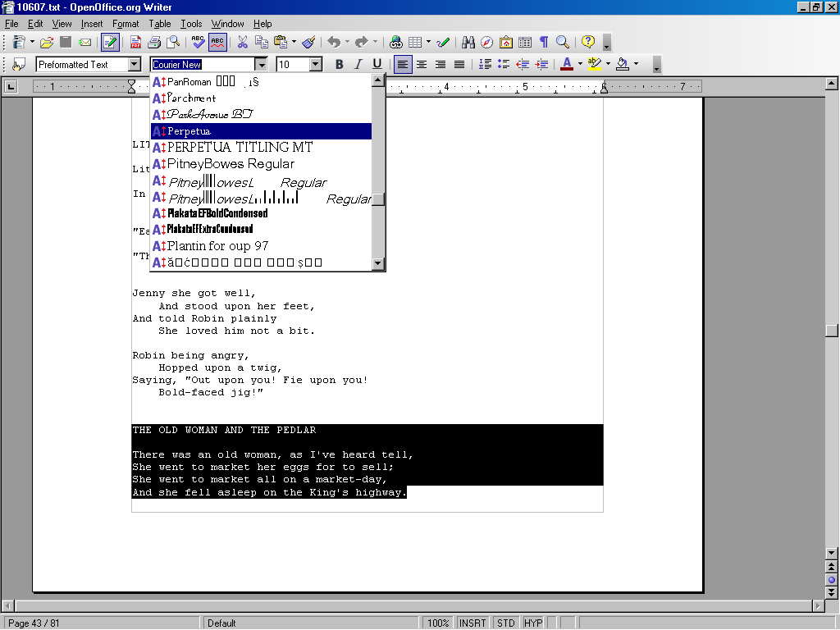
Task: Align paragraph to center
Action: pyautogui.click(x=422, y=64)
